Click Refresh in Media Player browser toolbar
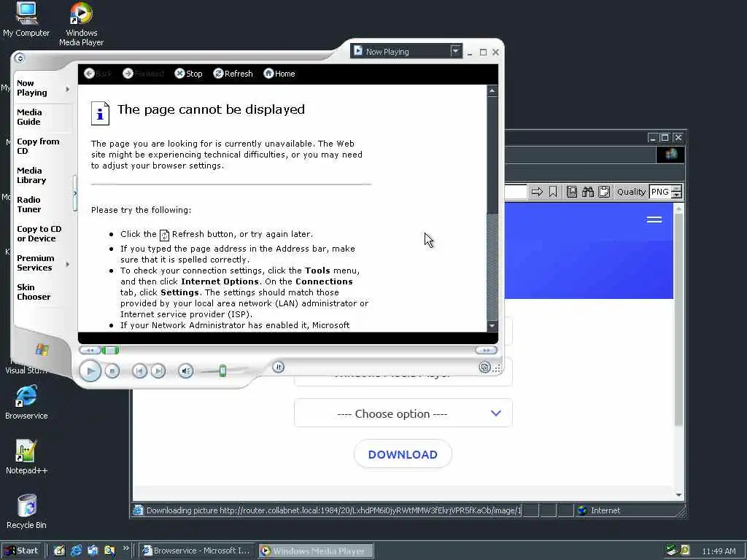This screenshot has width=747, height=560. pyautogui.click(x=233, y=74)
